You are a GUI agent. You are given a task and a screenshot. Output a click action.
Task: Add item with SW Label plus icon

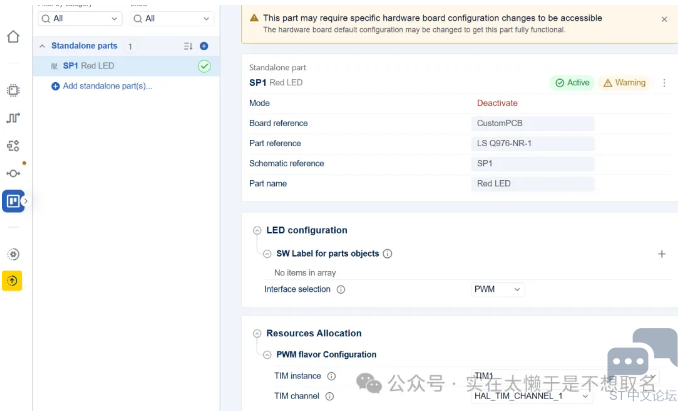(x=661, y=254)
